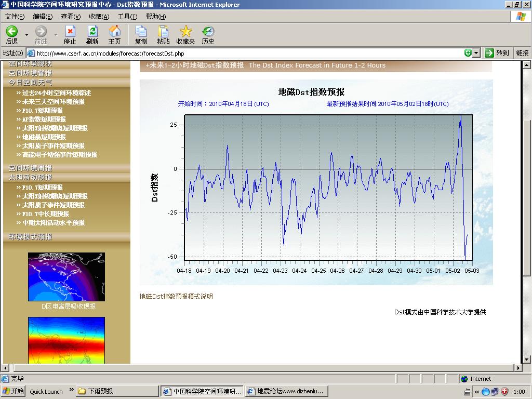532x399 pixels.
Task: Click the Stop (停止) toolbar icon
Action: (x=70, y=32)
